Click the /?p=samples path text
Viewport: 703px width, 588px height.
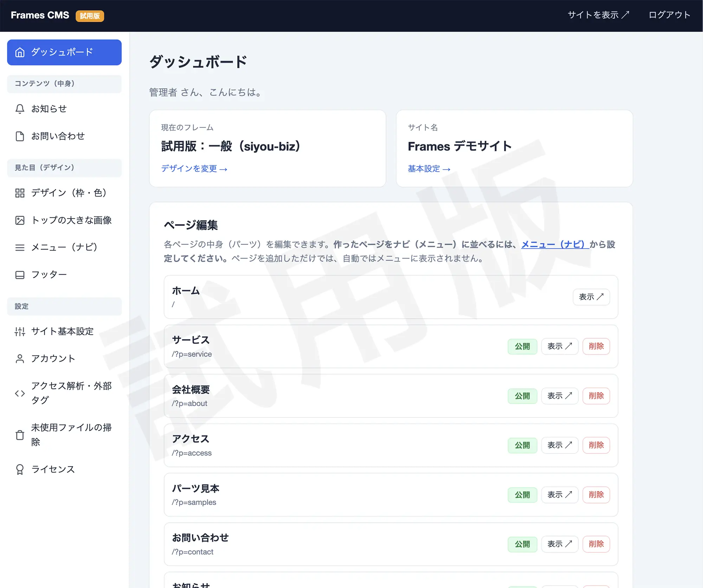coord(194,503)
